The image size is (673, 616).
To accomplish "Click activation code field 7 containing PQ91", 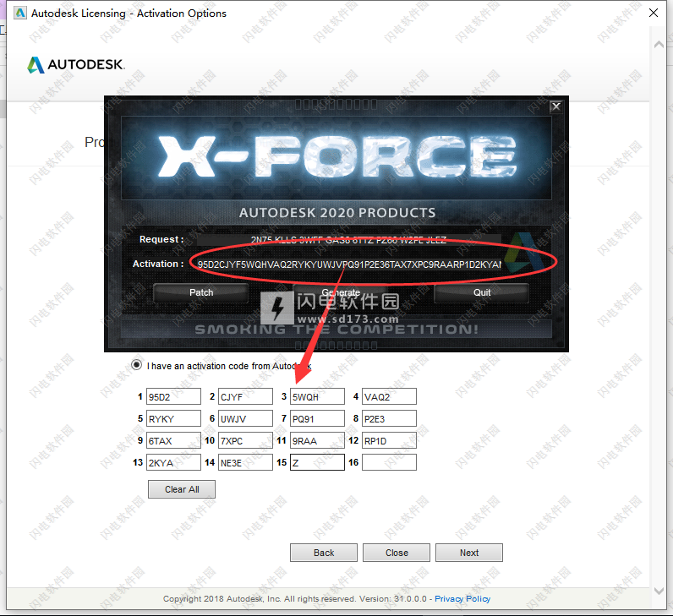I will coord(317,418).
